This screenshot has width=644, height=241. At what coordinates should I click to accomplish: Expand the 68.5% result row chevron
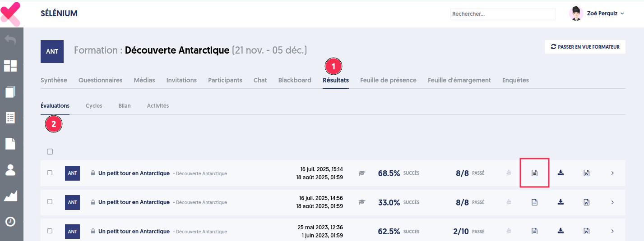point(612,173)
